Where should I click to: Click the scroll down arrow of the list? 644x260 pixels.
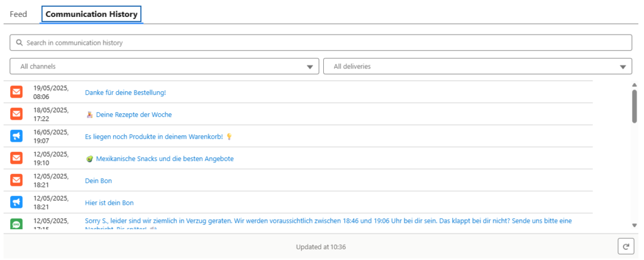tap(634, 225)
